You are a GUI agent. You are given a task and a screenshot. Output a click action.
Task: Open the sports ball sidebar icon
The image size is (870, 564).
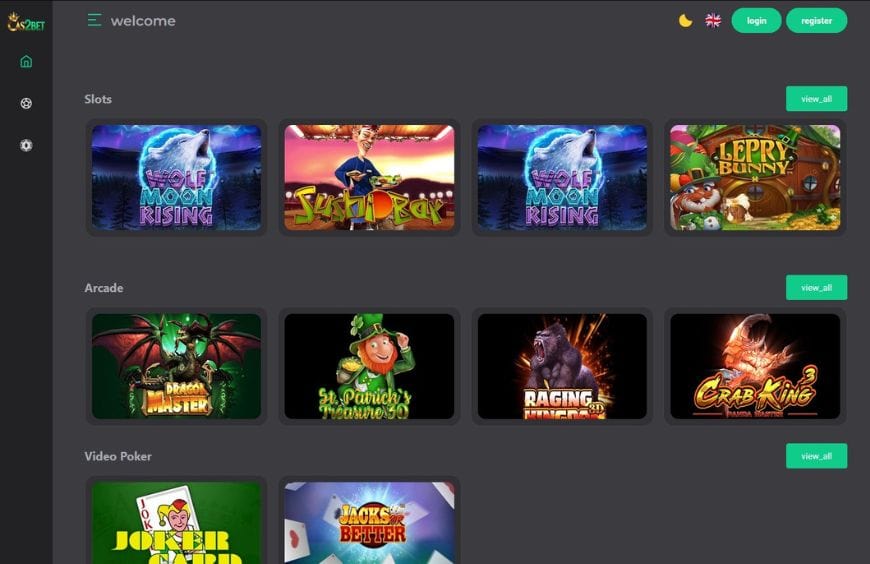click(x=26, y=103)
